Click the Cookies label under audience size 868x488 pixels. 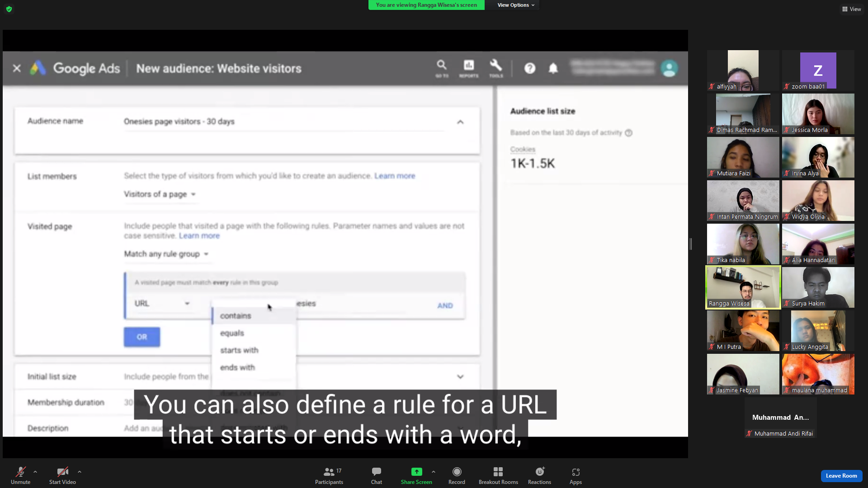point(523,150)
